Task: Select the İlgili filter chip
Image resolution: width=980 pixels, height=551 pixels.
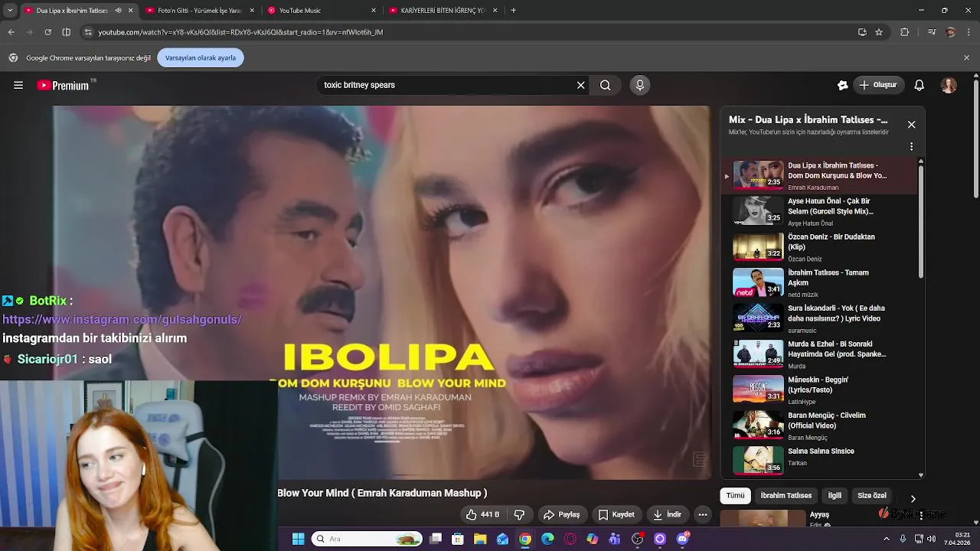Action: 835,496
